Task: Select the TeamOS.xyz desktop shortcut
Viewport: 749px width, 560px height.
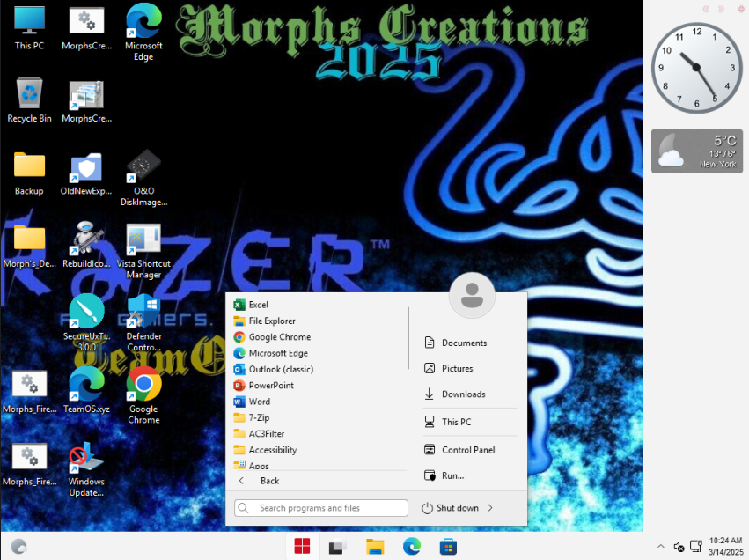Action: click(x=86, y=390)
